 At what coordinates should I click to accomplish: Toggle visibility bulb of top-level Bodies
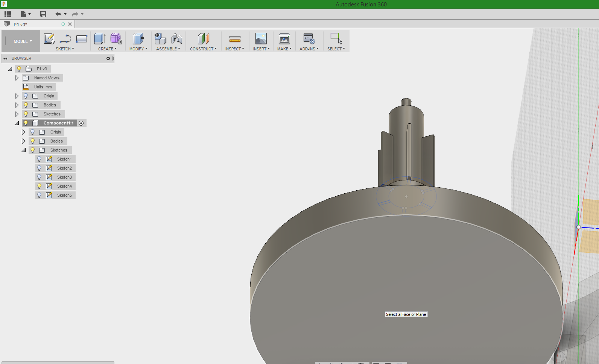pos(26,105)
